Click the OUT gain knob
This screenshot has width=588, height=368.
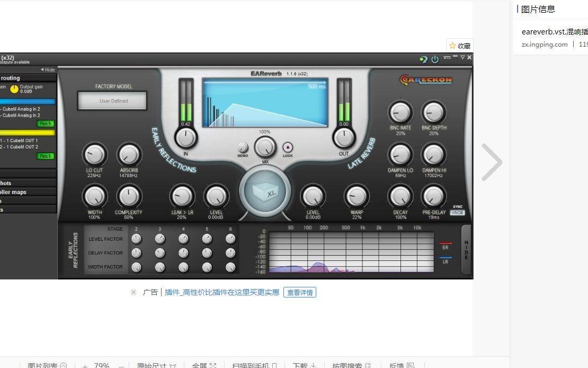(x=343, y=138)
